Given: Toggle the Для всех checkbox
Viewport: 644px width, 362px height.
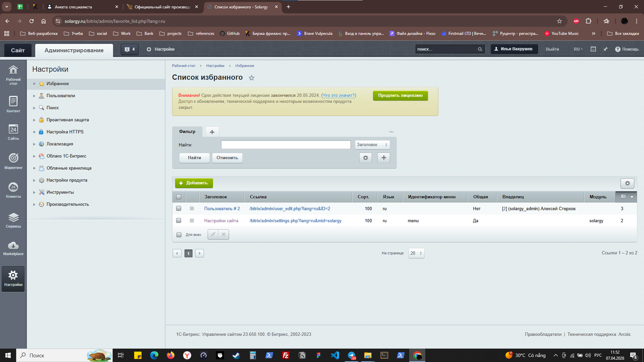Looking at the screenshot, I should (x=179, y=235).
